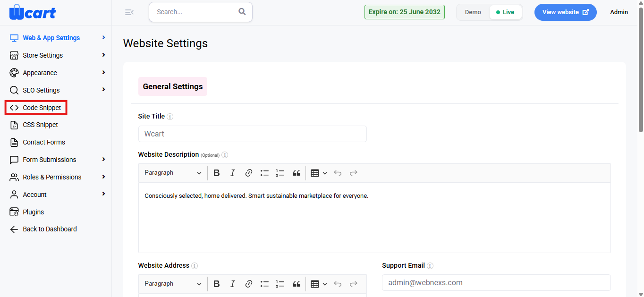Switch site mode to Demo

(x=473, y=12)
